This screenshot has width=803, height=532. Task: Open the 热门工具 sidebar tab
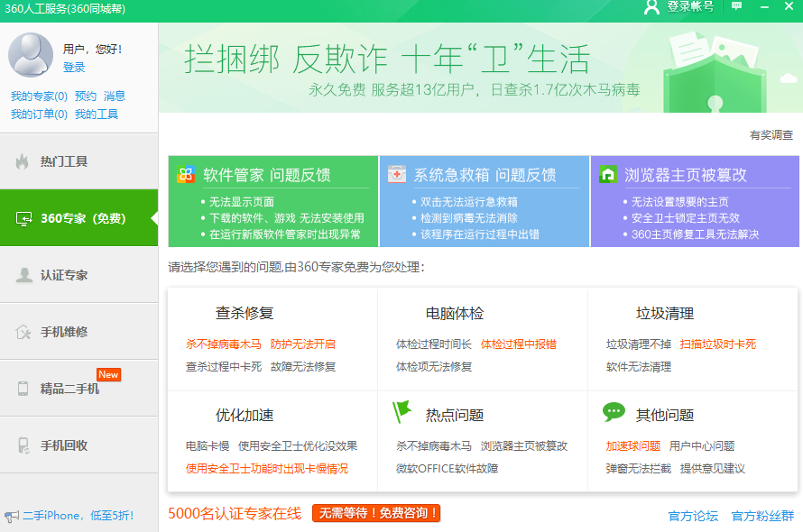(x=78, y=161)
